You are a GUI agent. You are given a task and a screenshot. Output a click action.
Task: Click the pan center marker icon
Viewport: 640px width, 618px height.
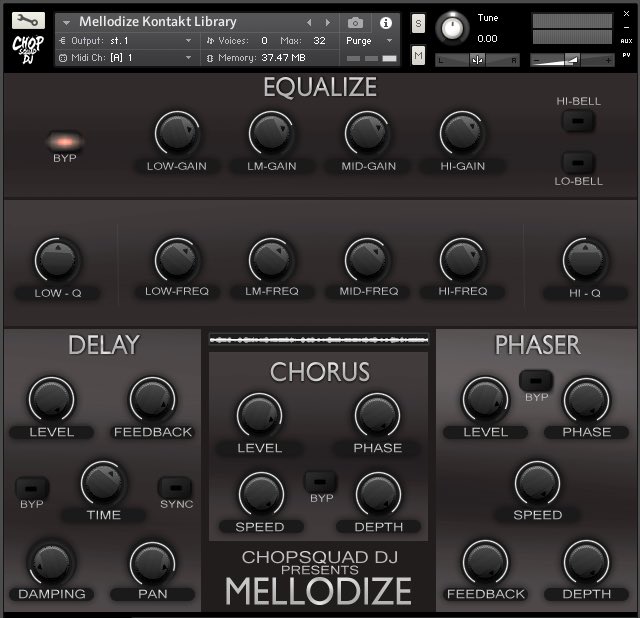click(477, 60)
